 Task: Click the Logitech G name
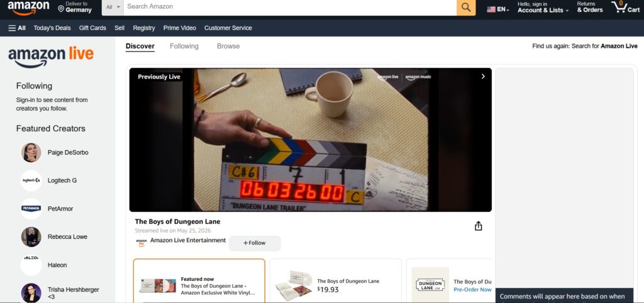(62, 180)
